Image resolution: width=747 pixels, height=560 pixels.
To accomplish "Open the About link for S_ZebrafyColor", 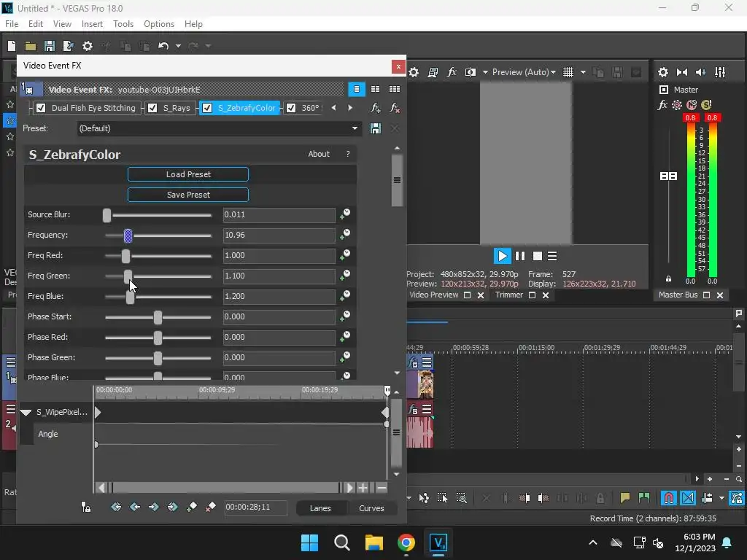I will tap(319, 154).
